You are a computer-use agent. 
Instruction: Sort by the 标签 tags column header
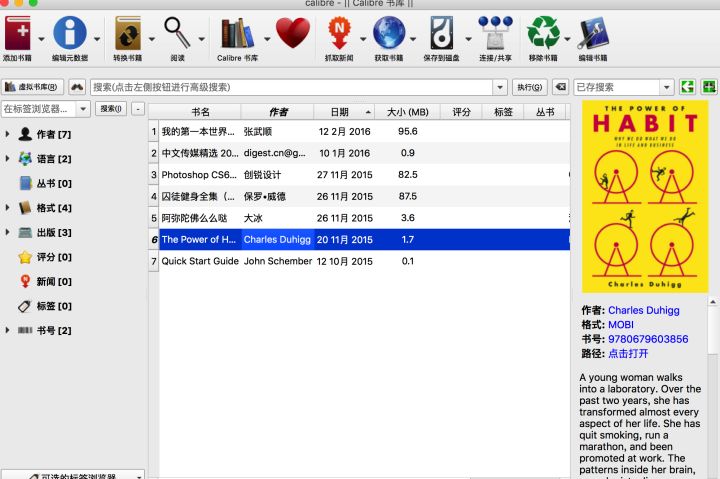503,112
